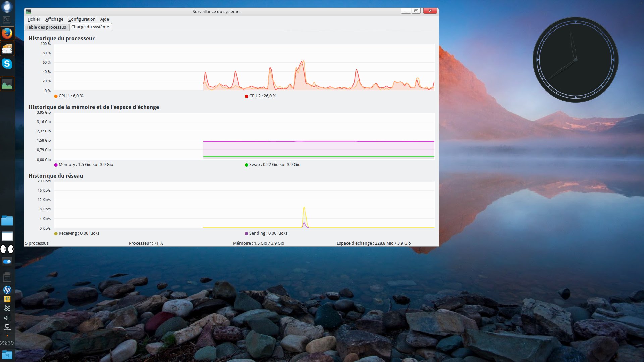Viewport: 644px width, 362px height.
Task: Expand hidden system tray icons arrow
Action: 7,336
